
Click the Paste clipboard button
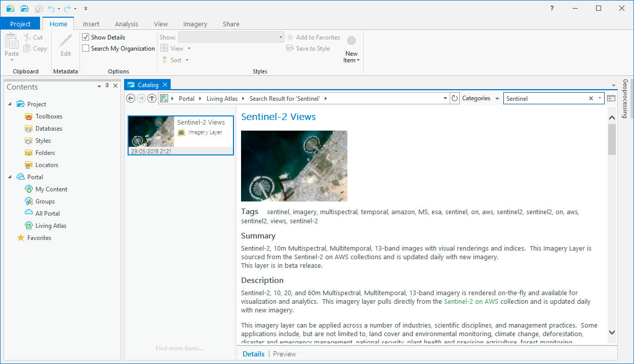click(12, 47)
